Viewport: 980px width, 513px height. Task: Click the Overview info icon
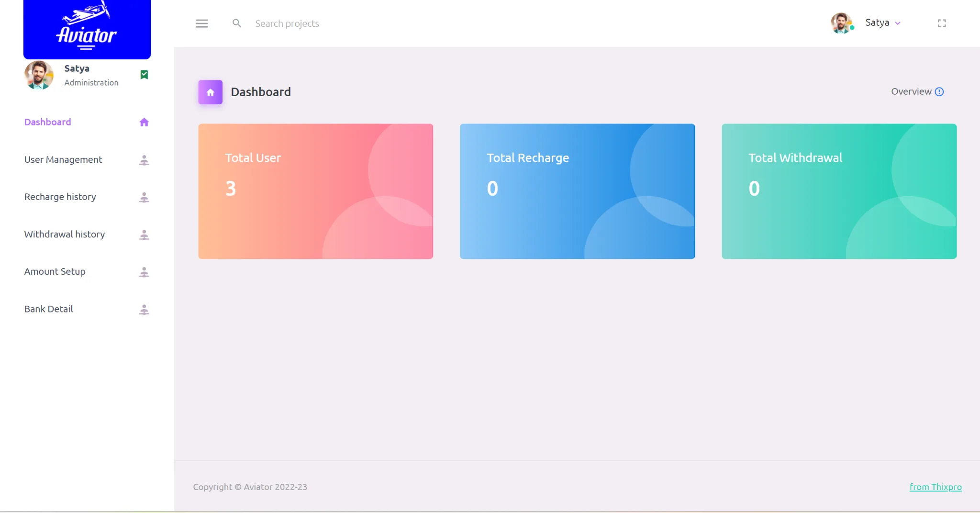point(939,92)
